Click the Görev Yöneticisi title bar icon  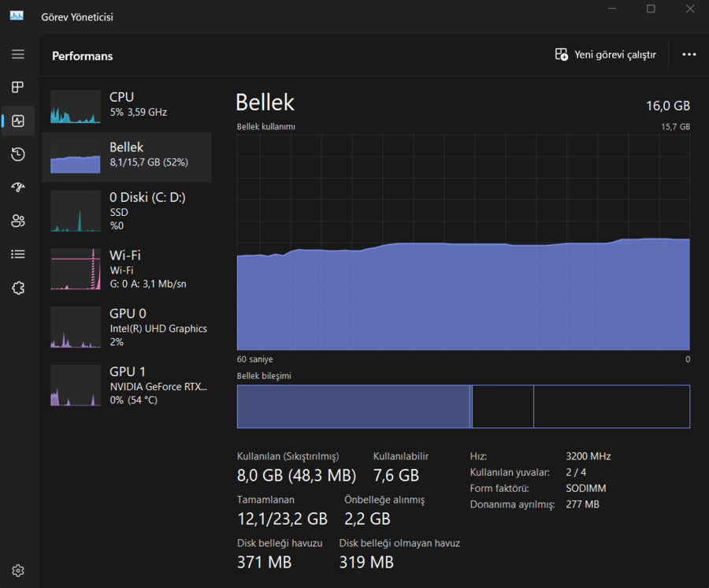click(x=17, y=17)
